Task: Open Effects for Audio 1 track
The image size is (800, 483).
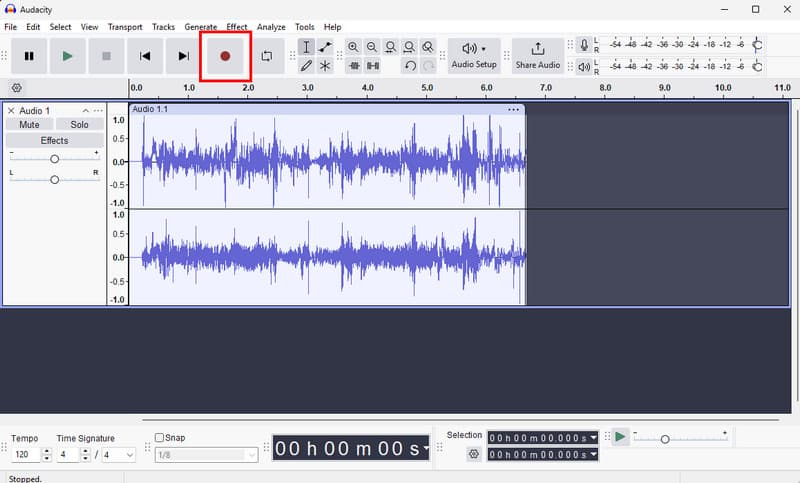Action: [x=54, y=140]
